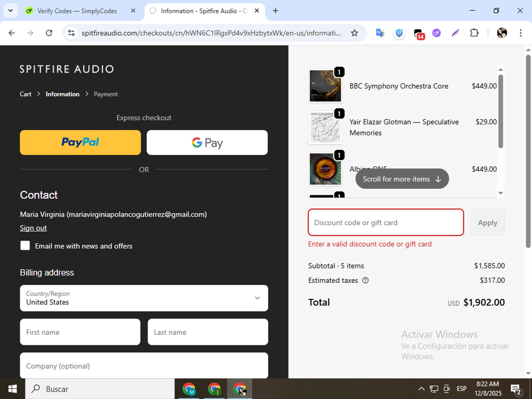Open Chrome three-dot menu
The height and width of the screenshot is (399, 532).
520,33
